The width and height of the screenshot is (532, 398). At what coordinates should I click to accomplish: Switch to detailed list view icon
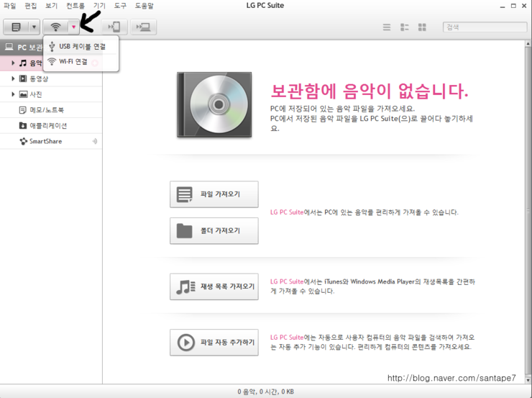[405, 27]
